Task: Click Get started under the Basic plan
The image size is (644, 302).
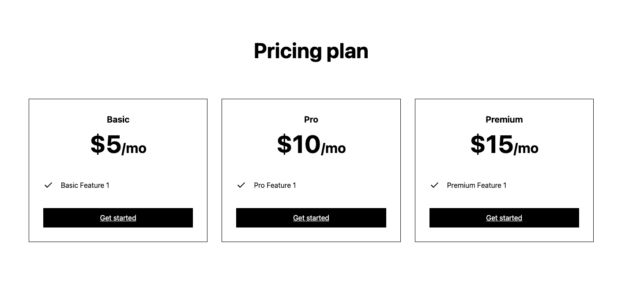Action: click(118, 217)
